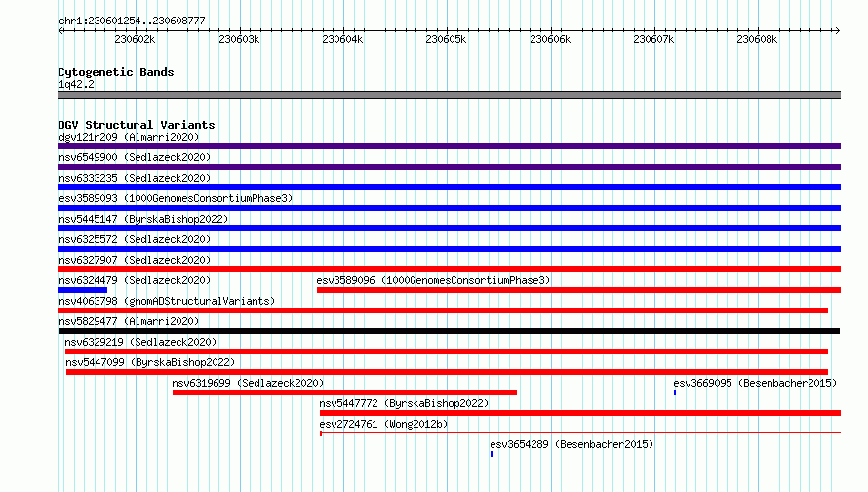The width and height of the screenshot is (868, 492).
Task: Click the red nsv4063798 variant bar
Action: click(443, 310)
